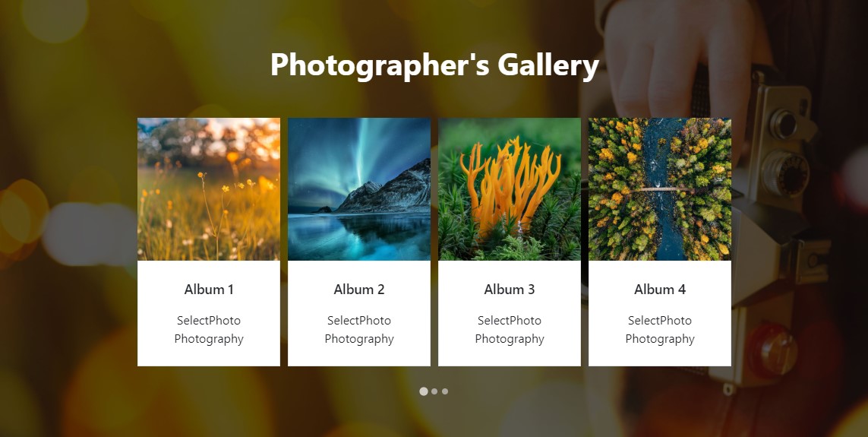Viewport: 868px width, 437px height.
Task: Select the Album 3 title
Action: (510, 289)
